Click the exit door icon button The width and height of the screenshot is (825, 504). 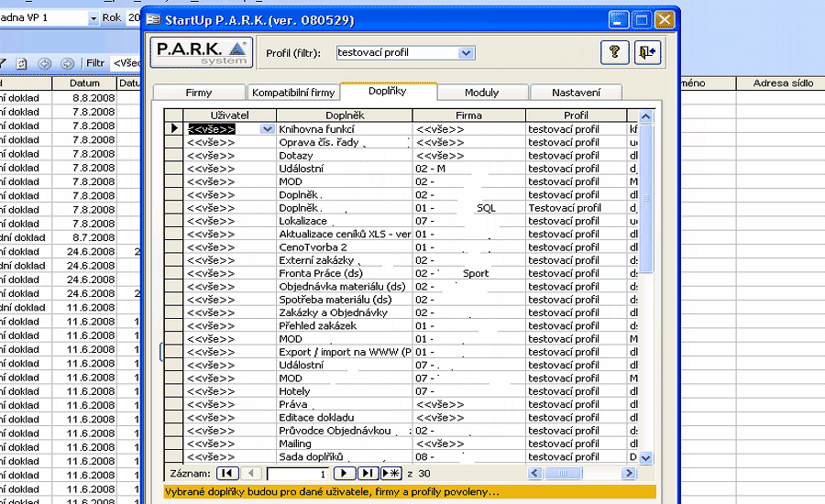tap(647, 52)
